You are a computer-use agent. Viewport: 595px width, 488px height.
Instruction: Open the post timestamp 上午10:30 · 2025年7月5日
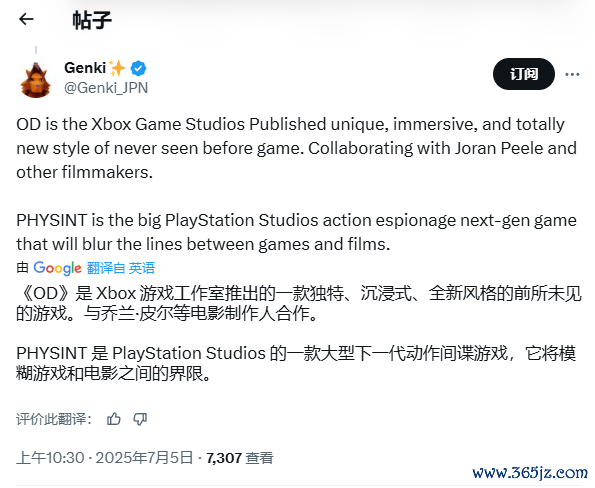coord(105,458)
